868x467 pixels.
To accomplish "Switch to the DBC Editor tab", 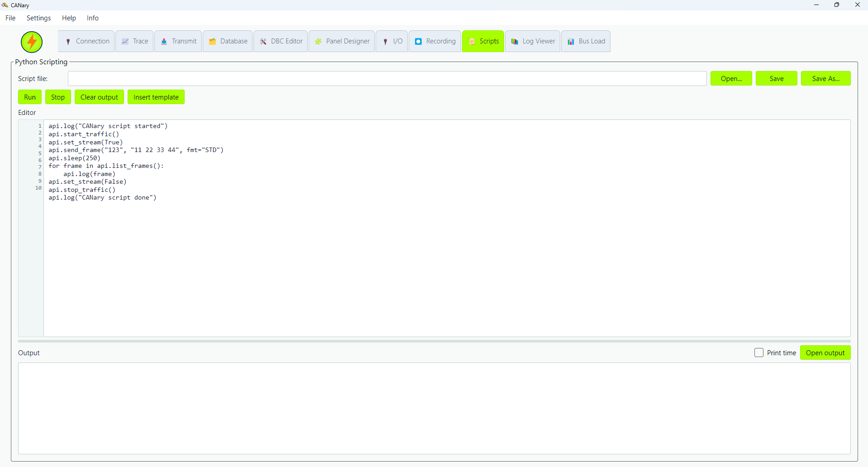I will (x=281, y=41).
